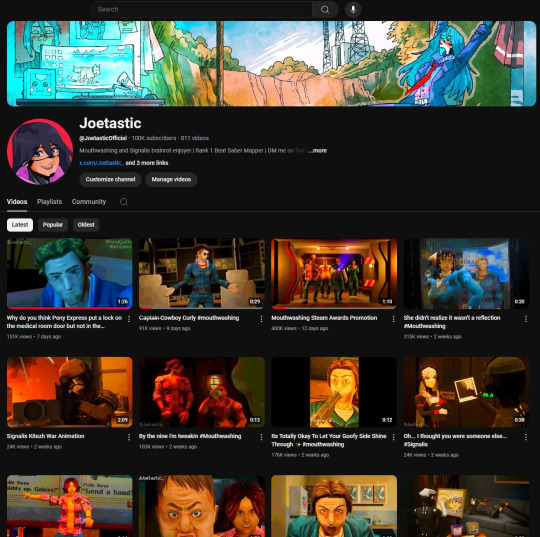The image size is (540, 537).
Task: Click Manage videos button
Action: (171, 179)
